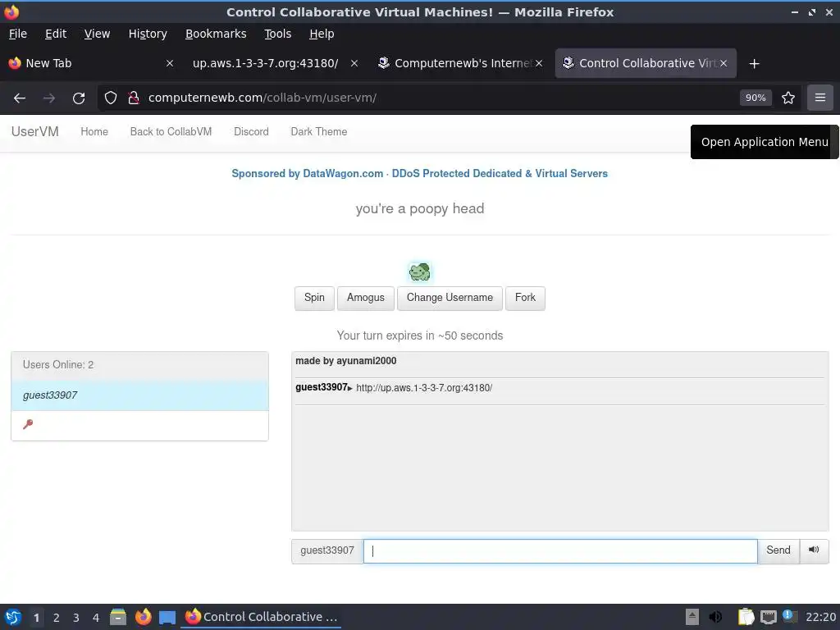Screen dimensions: 840x630
Task: Click the 90% zoom level indicator
Action: point(756,98)
